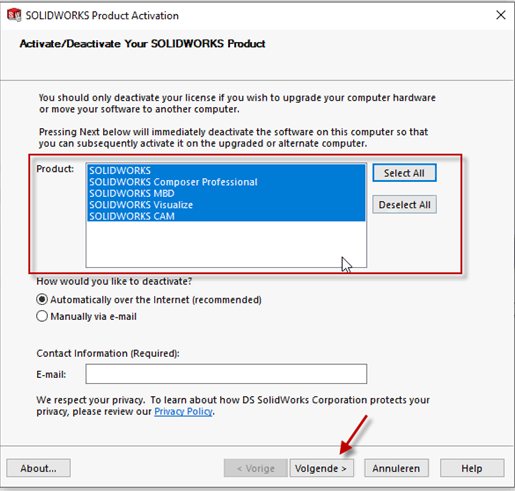Viewport: 515px width, 491px height.
Task: Select SOLIDWORKS Composer Professional list entry
Action: (226, 182)
